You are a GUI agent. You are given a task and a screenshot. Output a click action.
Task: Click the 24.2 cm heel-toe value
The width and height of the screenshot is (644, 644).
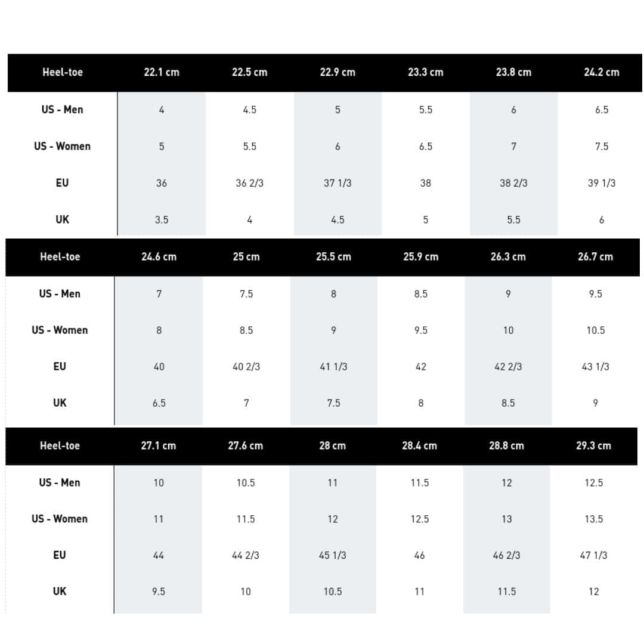click(601, 72)
